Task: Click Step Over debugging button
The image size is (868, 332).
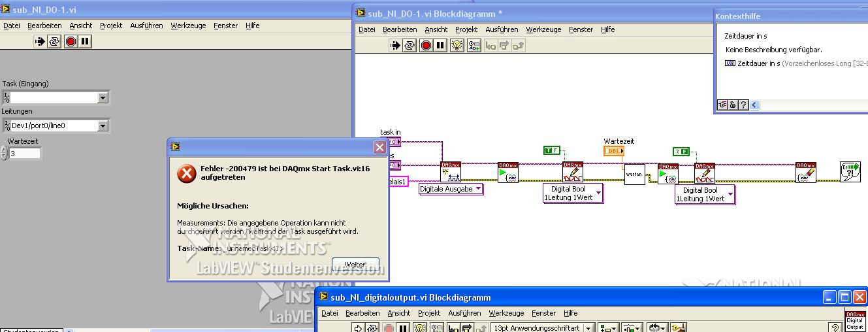Action: (504, 46)
